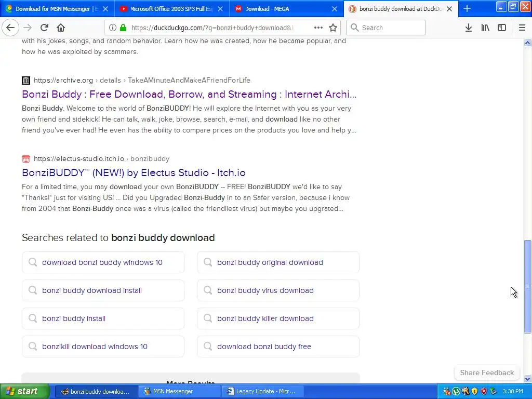Switch to bonzi buddy download taskbar window
532x399 pixels.
[96, 391]
